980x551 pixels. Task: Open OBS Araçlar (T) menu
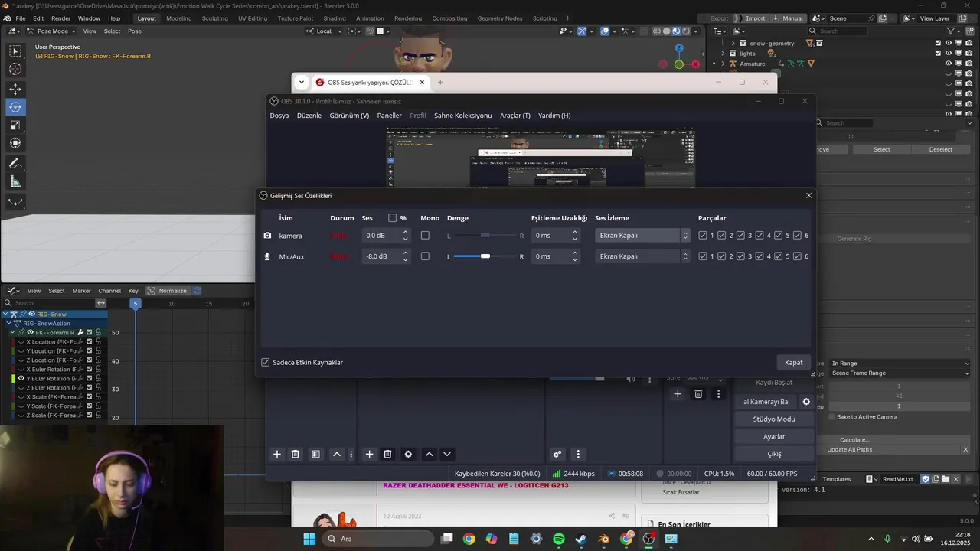[515, 116]
